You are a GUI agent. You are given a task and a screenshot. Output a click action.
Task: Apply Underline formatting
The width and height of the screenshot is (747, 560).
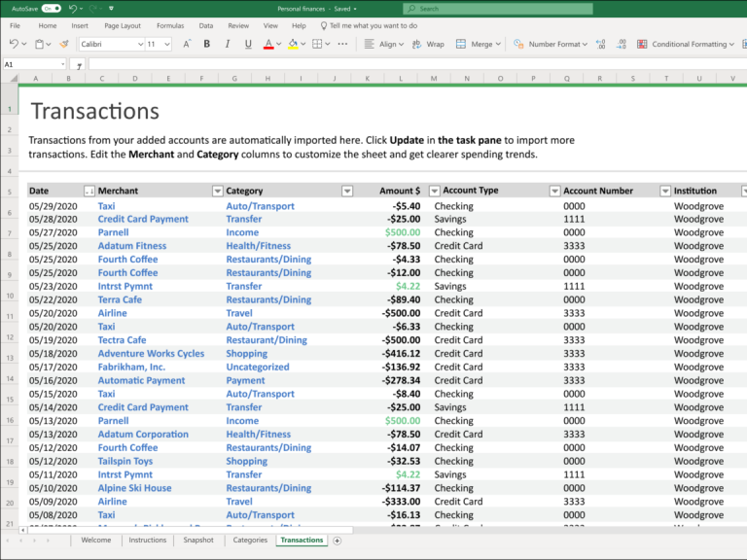click(249, 44)
